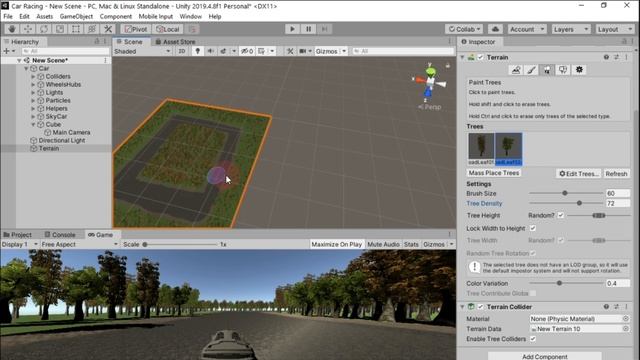Pick Material with object selector
This screenshot has height=360, width=640.
pyautogui.click(x=626, y=318)
